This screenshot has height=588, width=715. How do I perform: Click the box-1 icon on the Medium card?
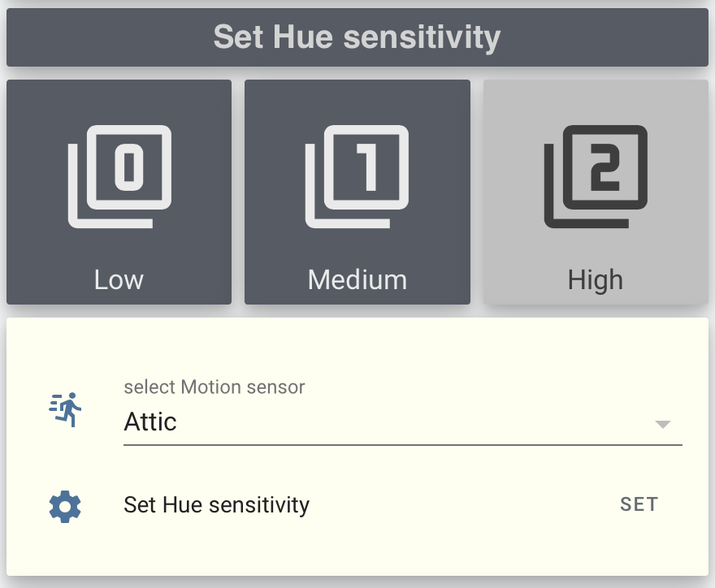[357, 176]
